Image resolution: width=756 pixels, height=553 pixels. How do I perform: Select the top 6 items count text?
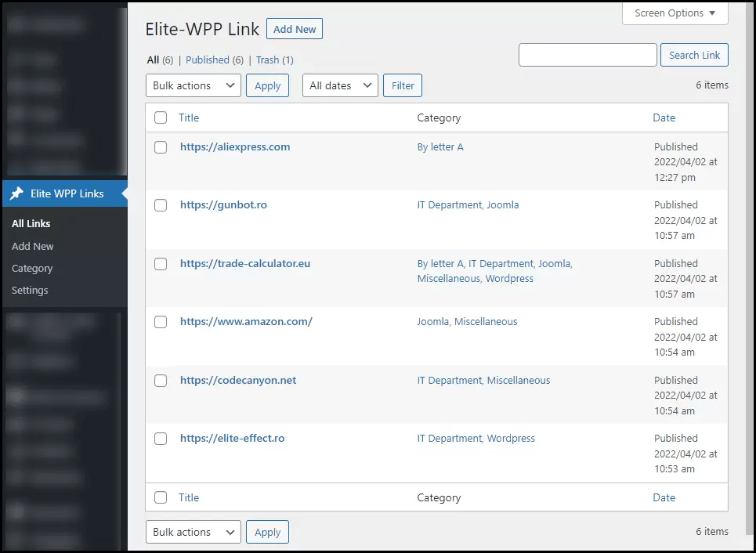712,85
